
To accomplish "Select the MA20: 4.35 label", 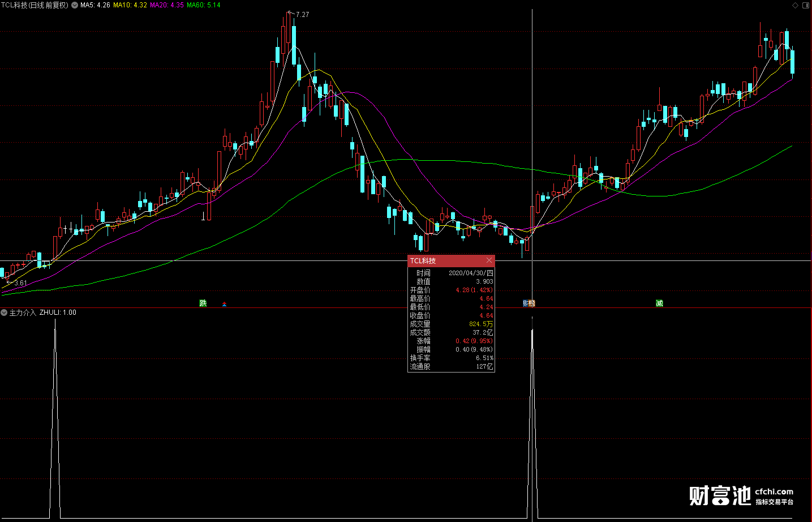I will [x=167, y=5].
